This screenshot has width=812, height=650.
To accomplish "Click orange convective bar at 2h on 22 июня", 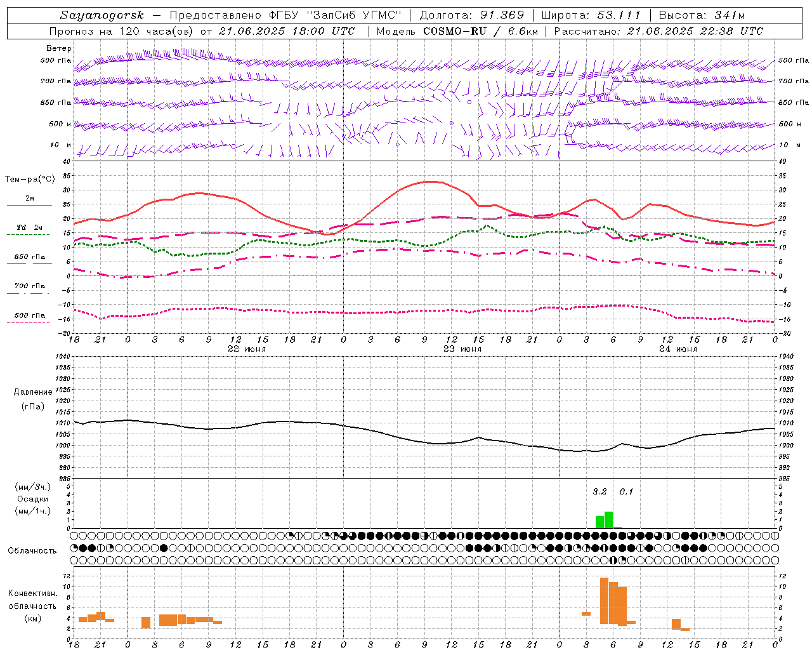I will point(146,623).
